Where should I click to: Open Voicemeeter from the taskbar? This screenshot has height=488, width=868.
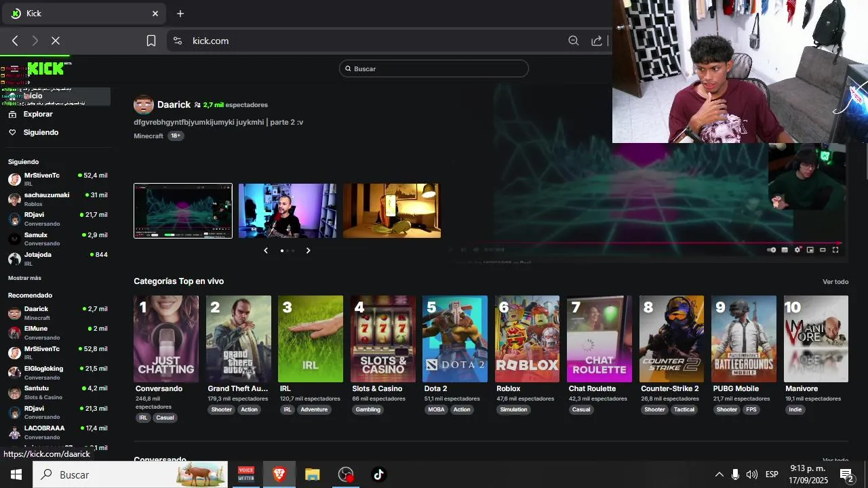tap(245, 474)
